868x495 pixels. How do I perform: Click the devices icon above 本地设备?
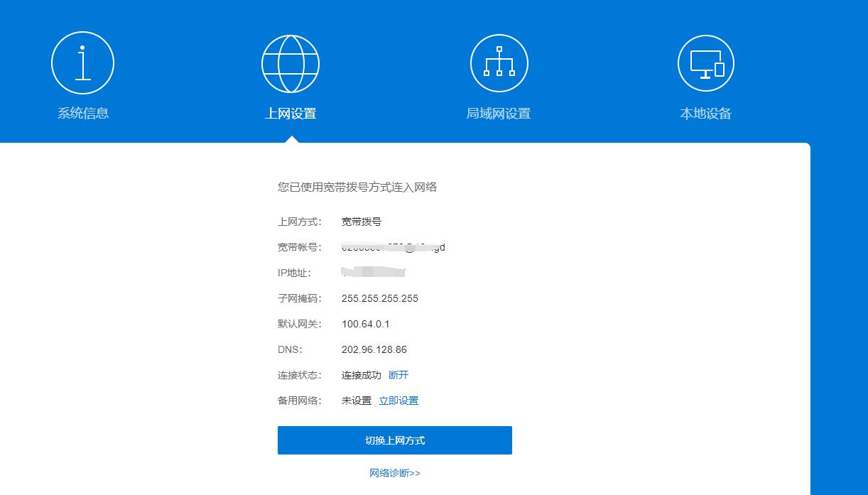point(705,62)
